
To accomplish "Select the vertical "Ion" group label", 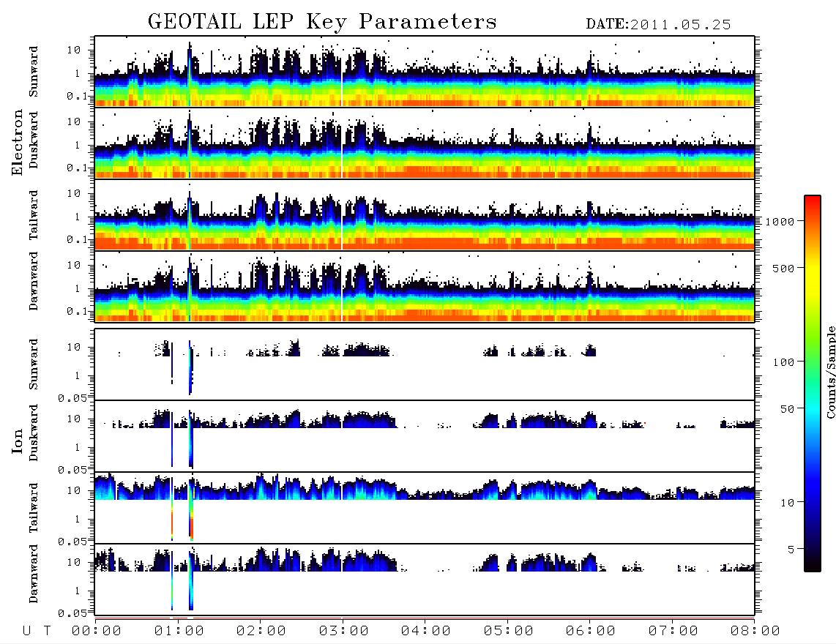I will (17, 441).
